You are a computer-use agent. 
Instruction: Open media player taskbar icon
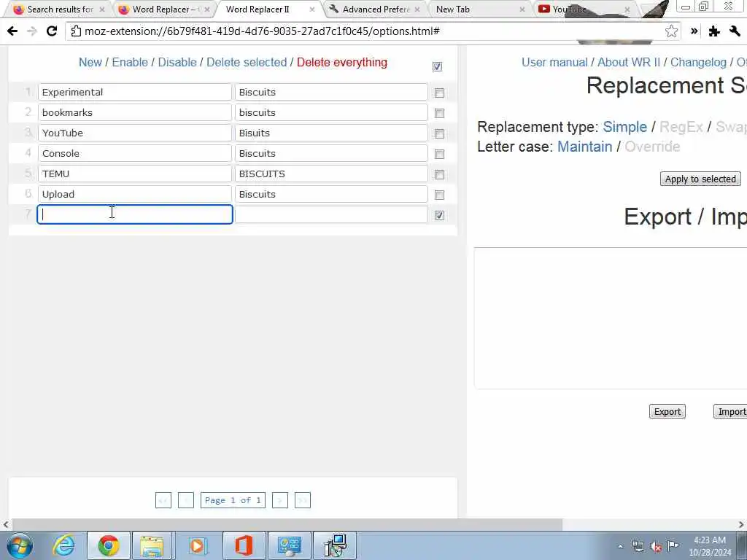click(197, 545)
